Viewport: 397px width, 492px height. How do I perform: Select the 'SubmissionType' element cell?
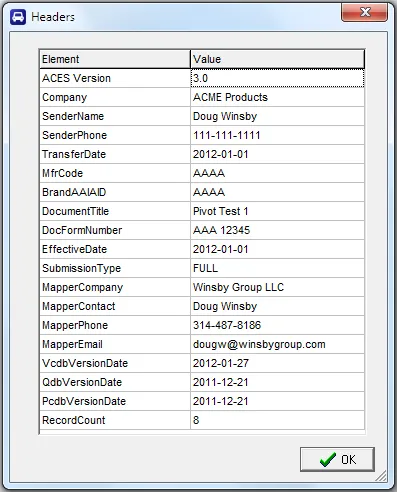[x=115, y=268]
